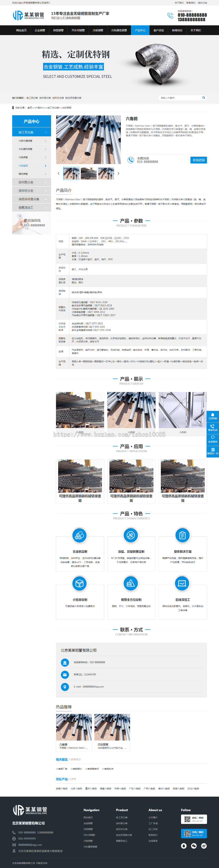Expand the 按应用场景分类 sidebar category
Screen dimensions: 219x868
point(32,199)
